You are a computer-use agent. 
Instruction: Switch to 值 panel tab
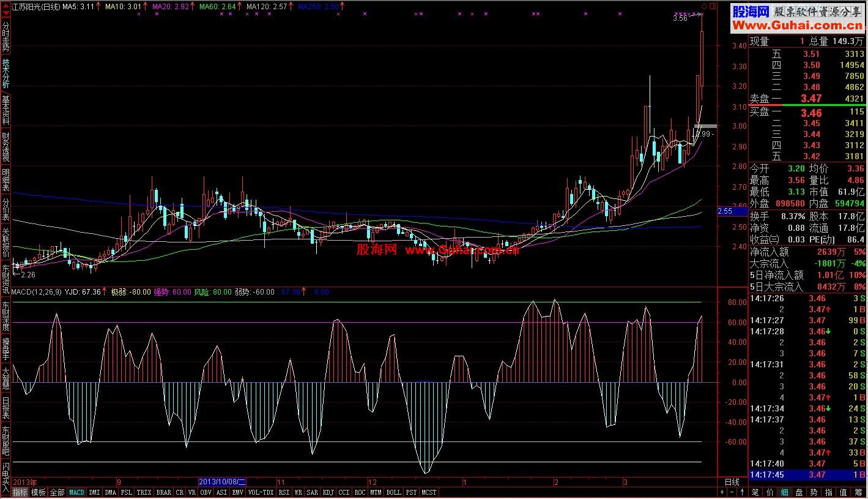tap(844, 492)
